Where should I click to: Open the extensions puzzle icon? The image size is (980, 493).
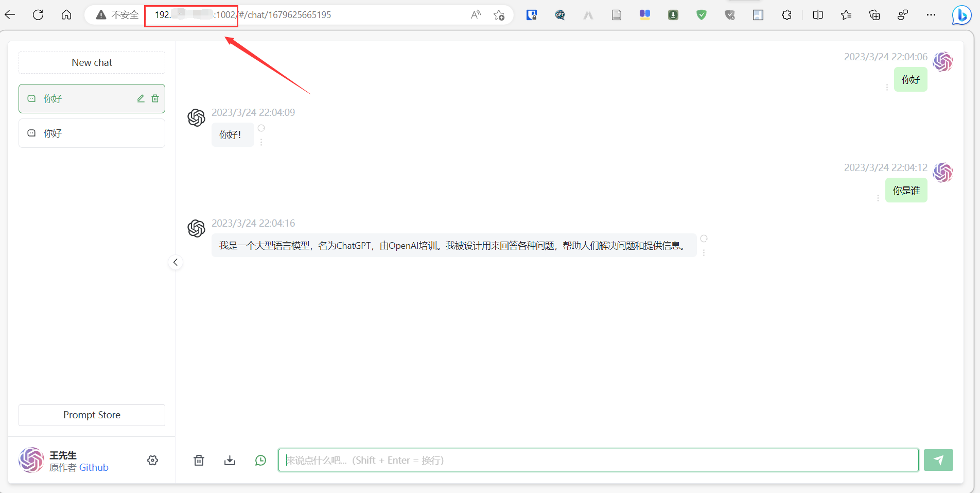[786, 15]
